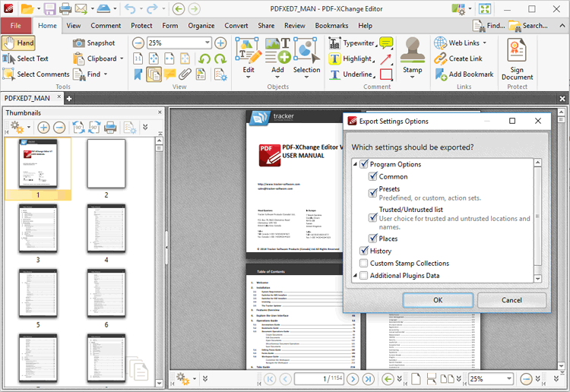Select the Hand tool
Viewport: 570px width, 392px height.
point(18,43)
